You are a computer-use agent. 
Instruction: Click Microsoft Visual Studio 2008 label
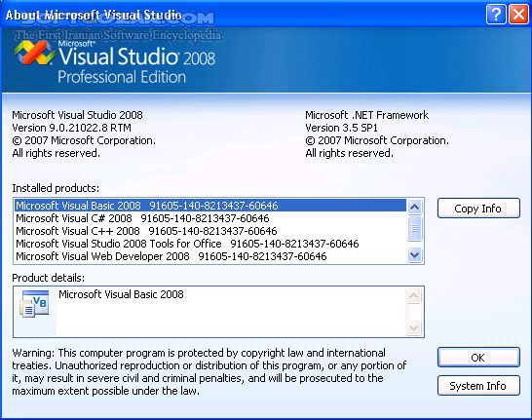77,115
